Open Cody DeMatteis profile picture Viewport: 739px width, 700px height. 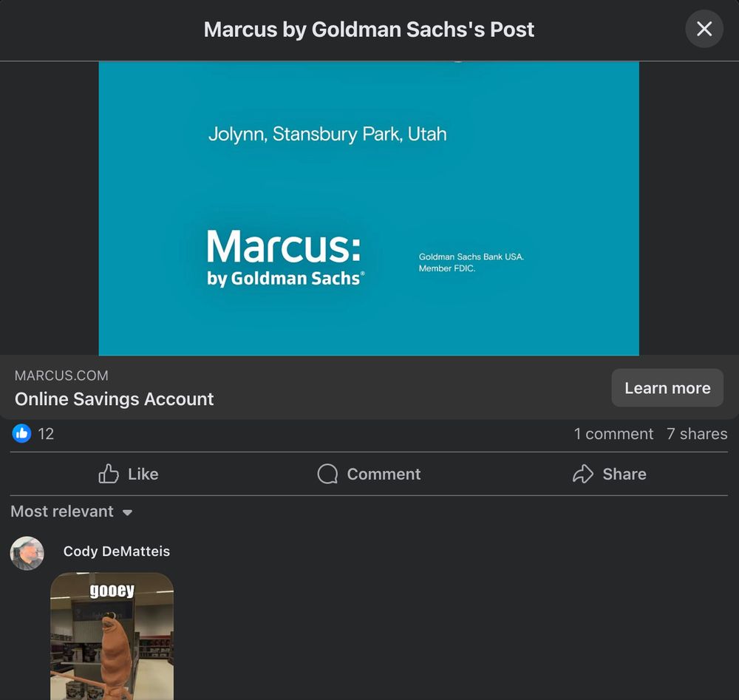(27, 553)
